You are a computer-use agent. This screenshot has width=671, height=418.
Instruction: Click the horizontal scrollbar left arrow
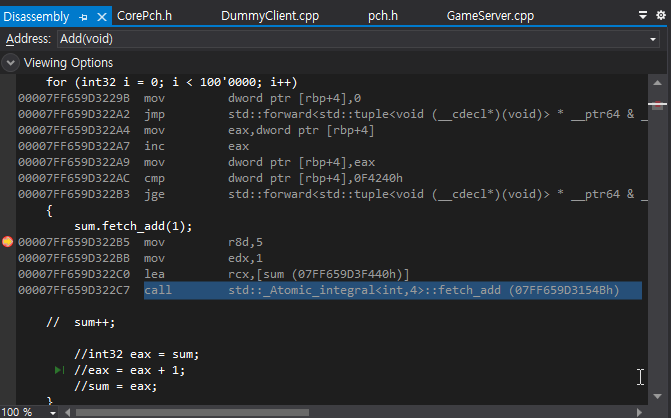tap(68, 412)
